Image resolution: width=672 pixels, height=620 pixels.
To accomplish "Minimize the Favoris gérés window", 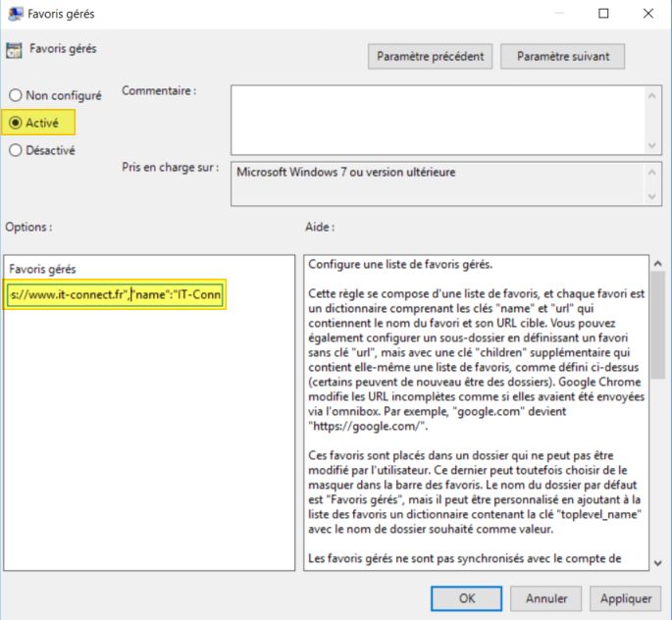I will 559,14.
